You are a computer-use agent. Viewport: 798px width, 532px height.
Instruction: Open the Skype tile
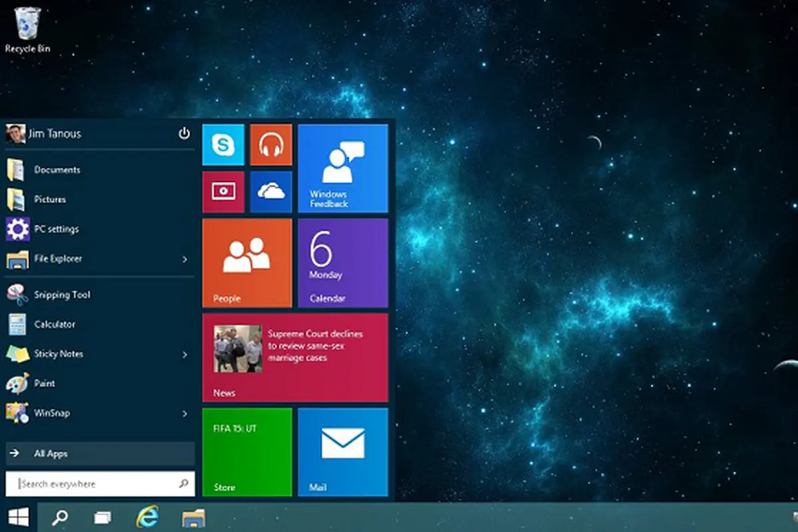pos(223,144)
